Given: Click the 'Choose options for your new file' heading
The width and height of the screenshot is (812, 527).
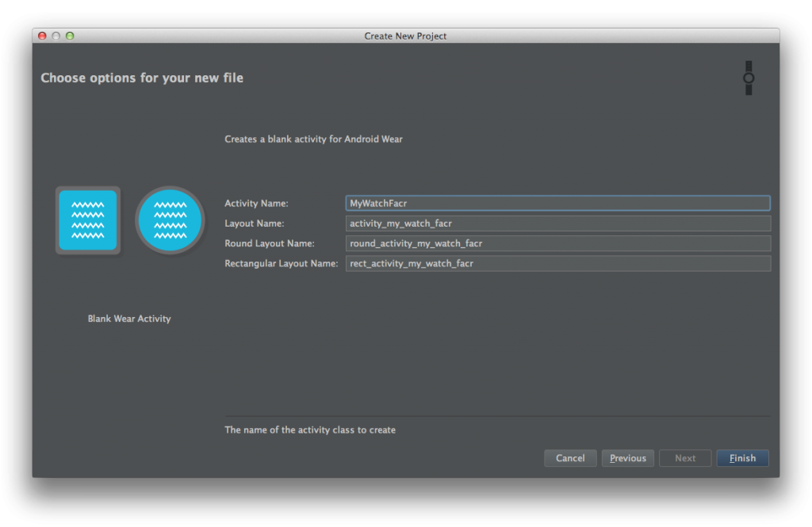Looking at the screenshot, I should pos(142,78).
